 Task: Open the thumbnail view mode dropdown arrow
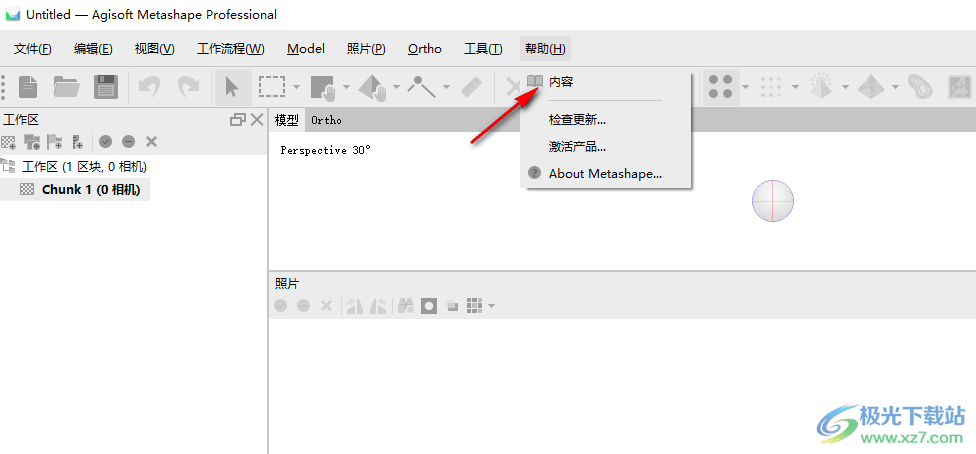(492, 306)
